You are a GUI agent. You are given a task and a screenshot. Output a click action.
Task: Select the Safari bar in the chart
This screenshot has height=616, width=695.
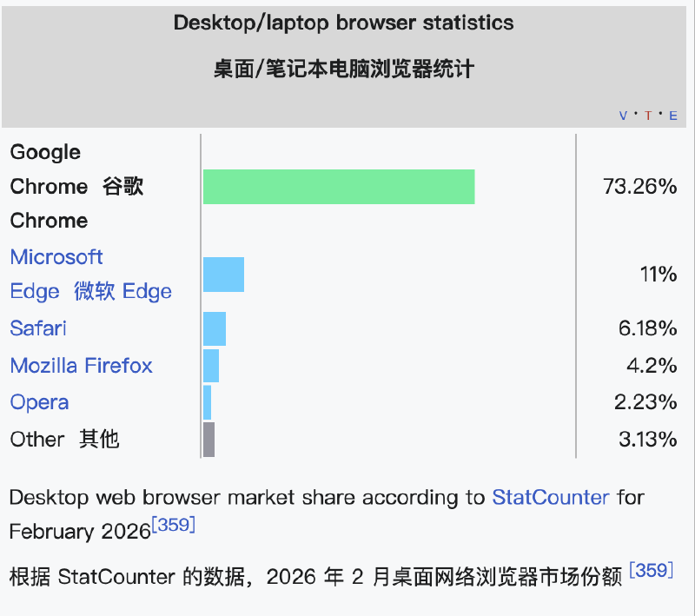click(214, 328)
